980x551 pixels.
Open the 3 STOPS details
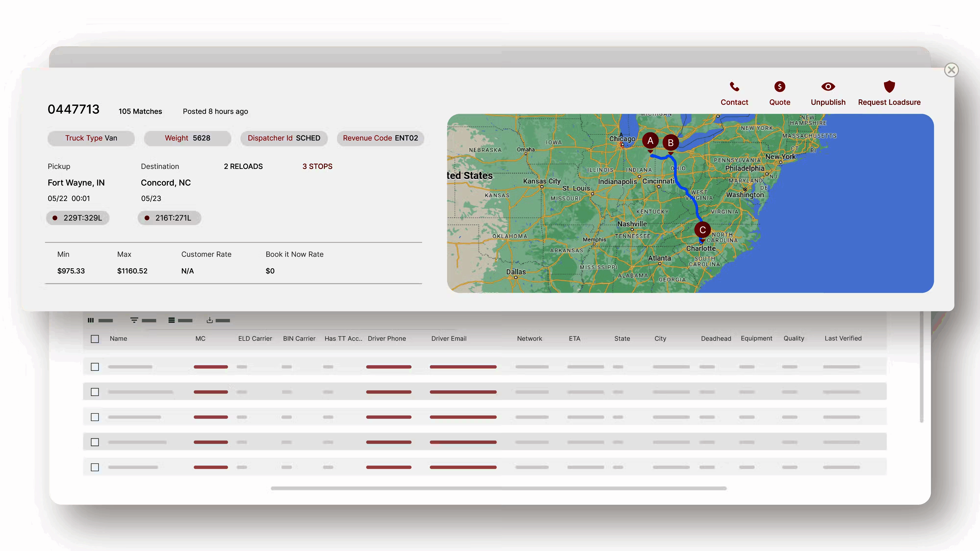point(317,166)
